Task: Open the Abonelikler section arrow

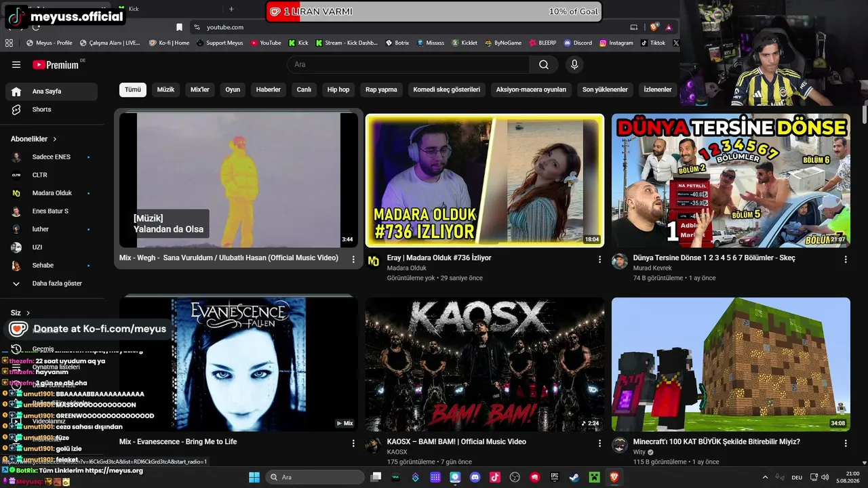Action: click(55, 139)
